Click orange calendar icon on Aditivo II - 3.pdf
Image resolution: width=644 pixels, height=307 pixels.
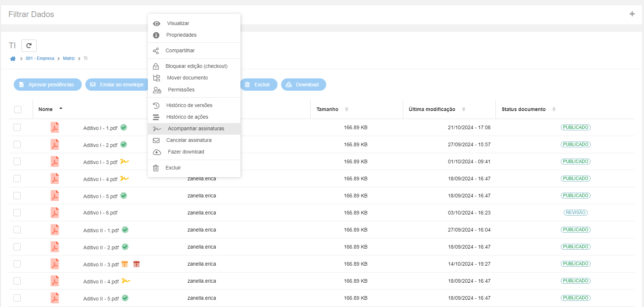[125, 264]
